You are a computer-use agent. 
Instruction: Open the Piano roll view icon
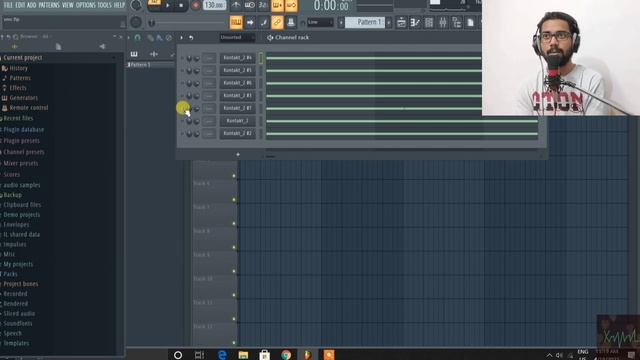pyautogui.click(x=415, y=22)
